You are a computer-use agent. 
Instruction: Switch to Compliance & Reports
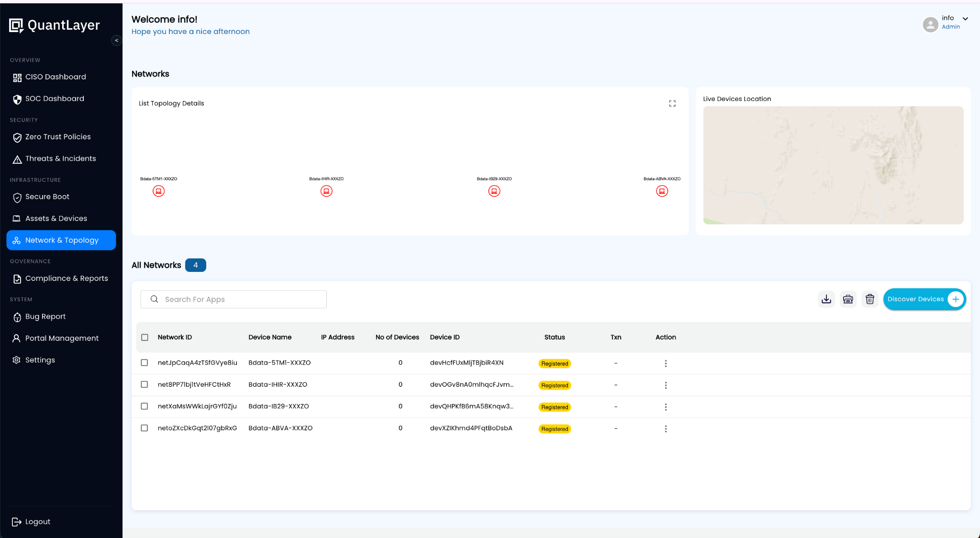click(x=67, y=278)
